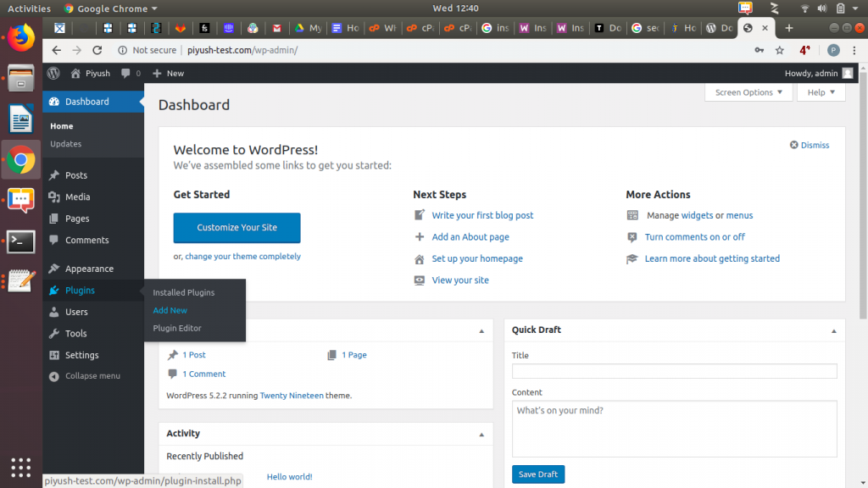The height and width of the screenshot is (488, 868).
Task: Open the Files manager from the dock
Action: [x=21, y=78]
